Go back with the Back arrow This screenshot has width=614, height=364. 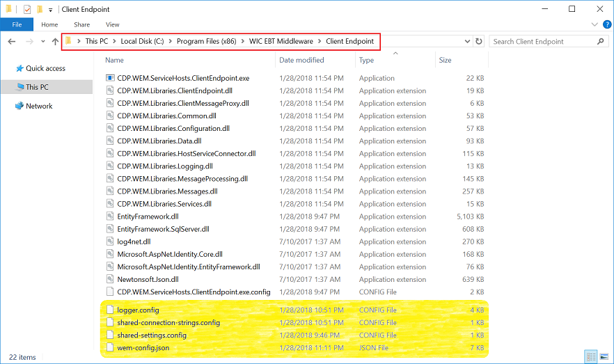tap(12, 42)
